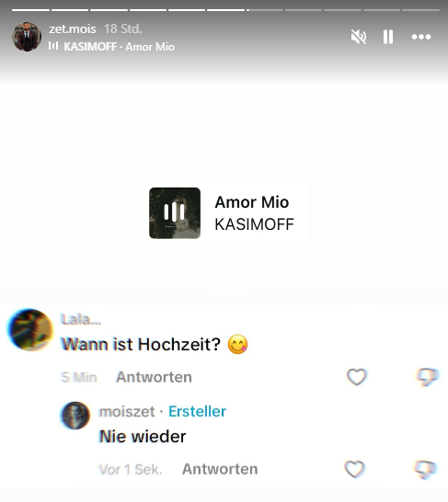This screenshot has height=502, width=448.
Task: Jump to the last story progress segment
Action: click(x=420, y=10)
